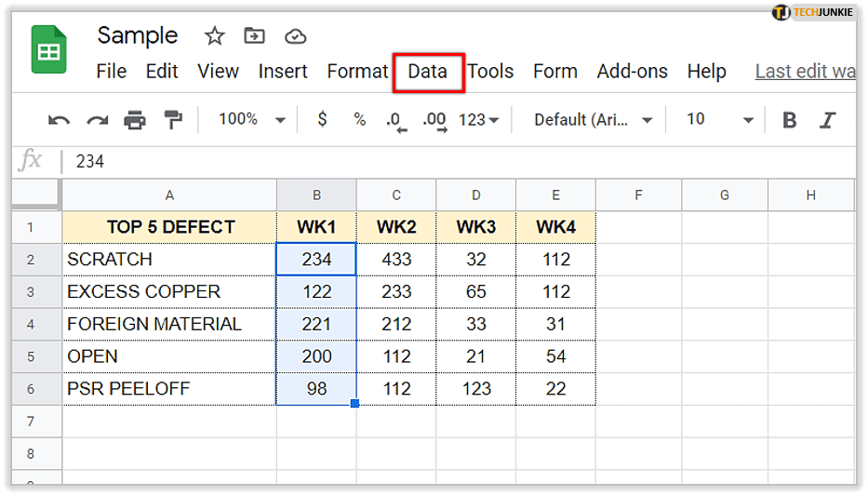Open the font size 10 dropdown
Screen dimensions: 868x496
tap(719, 120)
